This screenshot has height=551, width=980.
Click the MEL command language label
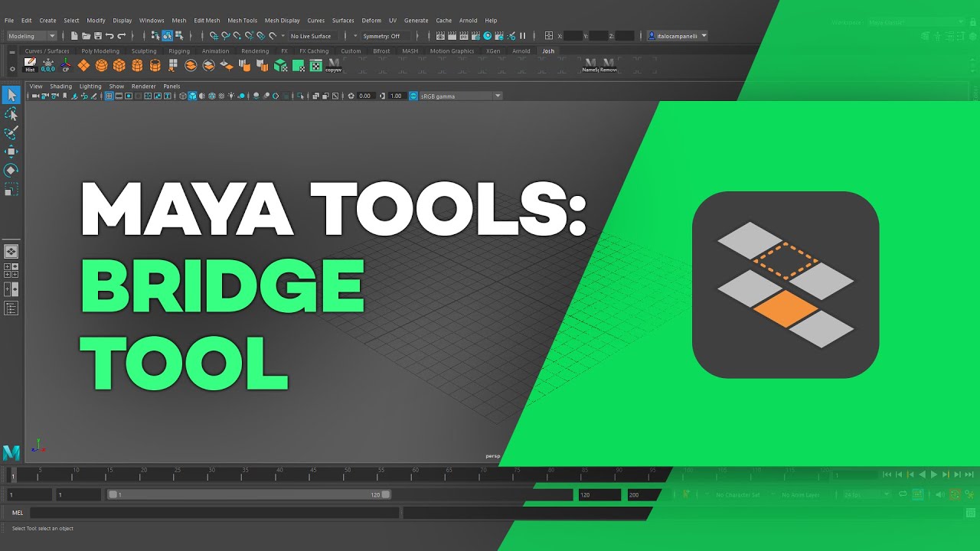click(18, 513)
